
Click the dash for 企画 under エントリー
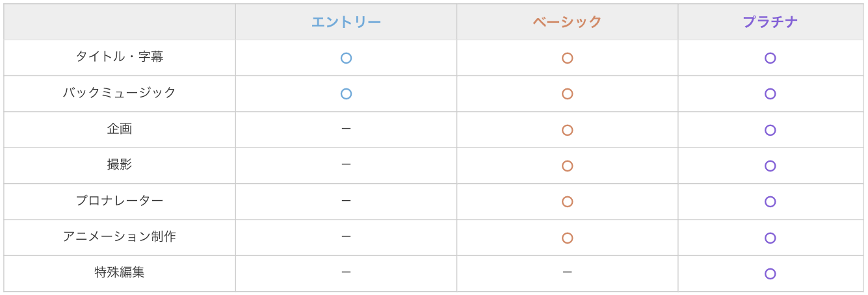346,129
